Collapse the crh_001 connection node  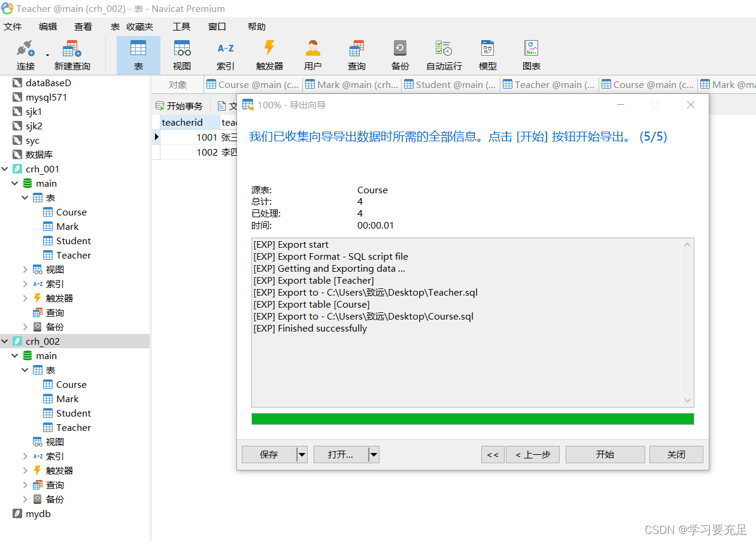[5, 169]
